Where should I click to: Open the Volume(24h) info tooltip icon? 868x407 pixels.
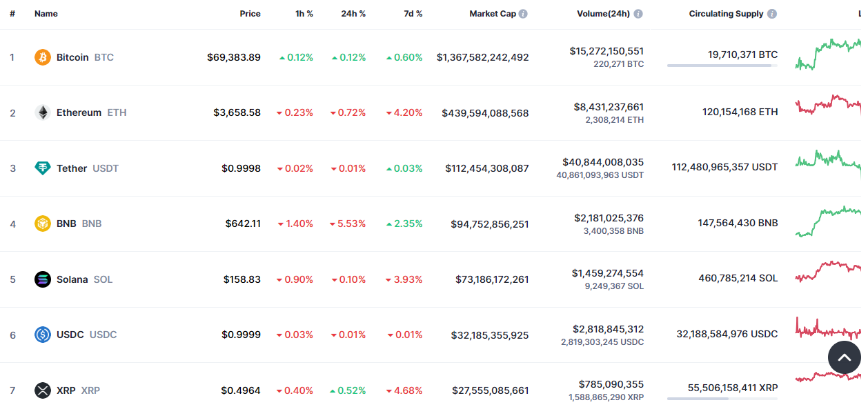tap(638, 14)
